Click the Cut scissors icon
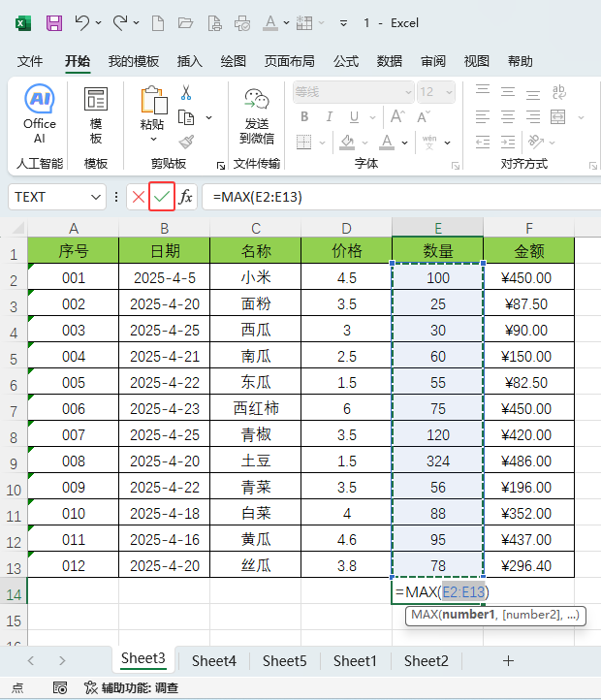601x700 pixels. click(x=186, y=92)
